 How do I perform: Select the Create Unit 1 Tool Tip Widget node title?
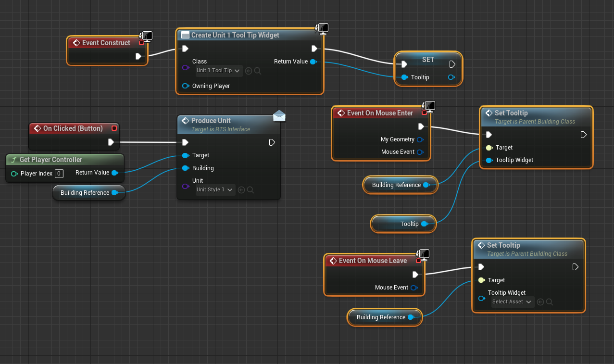pyautogui.click(x=235, y=35)
